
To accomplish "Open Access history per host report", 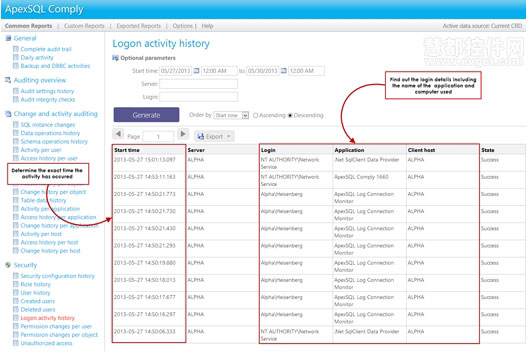I will tap(50, 242).
